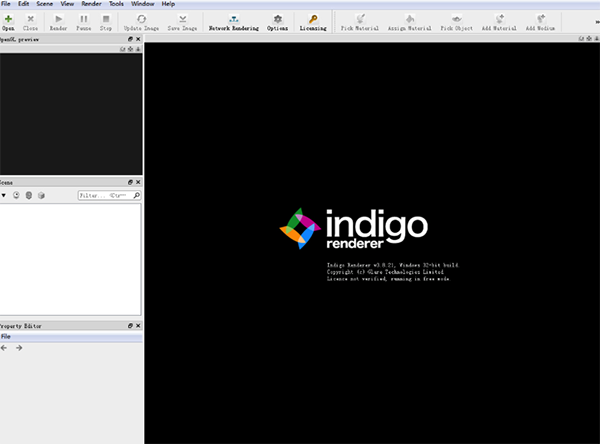Open the Help menu

pyautogui.click(x=168, y=4)
